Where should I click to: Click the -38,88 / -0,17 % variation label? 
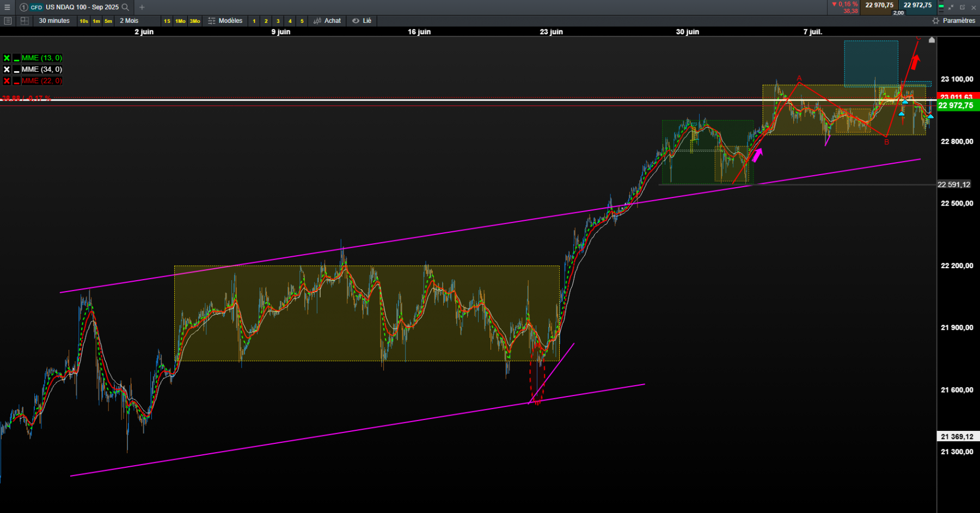tap(27, 98)
